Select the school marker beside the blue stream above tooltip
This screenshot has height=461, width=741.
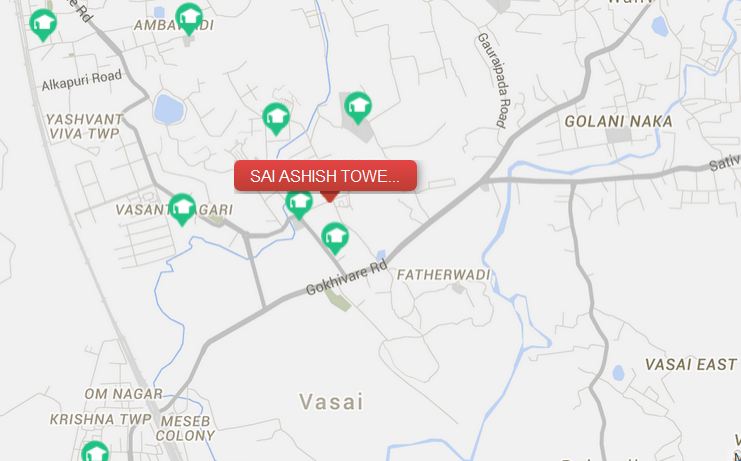[276, 118]
